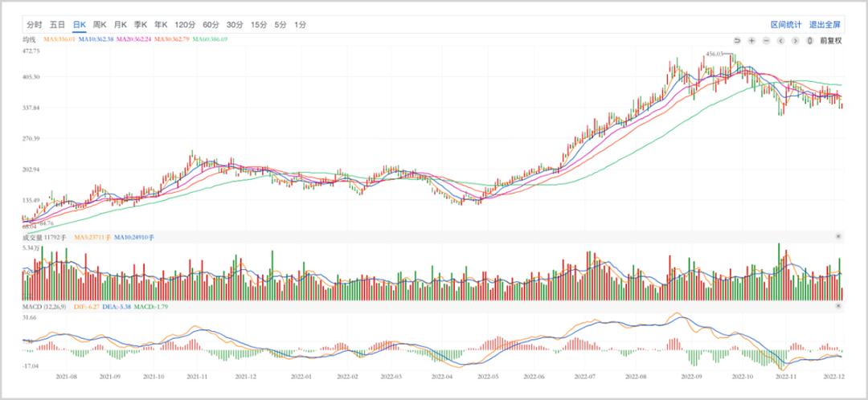Open 区间统计 range statistics

pyautogui.click(x=786, y=24)
